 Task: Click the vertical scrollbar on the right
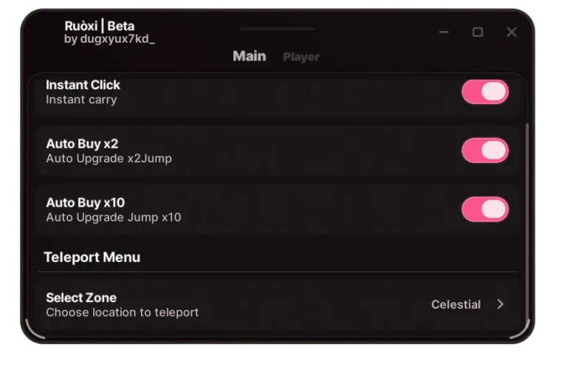(527, 221)
